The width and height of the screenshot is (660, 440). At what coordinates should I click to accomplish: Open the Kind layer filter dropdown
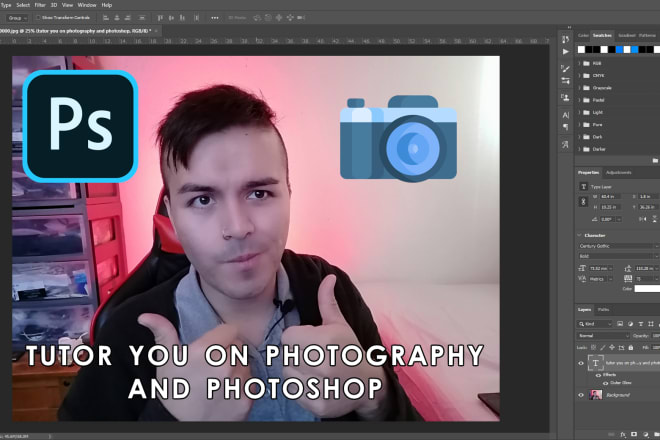coord(594,324)
